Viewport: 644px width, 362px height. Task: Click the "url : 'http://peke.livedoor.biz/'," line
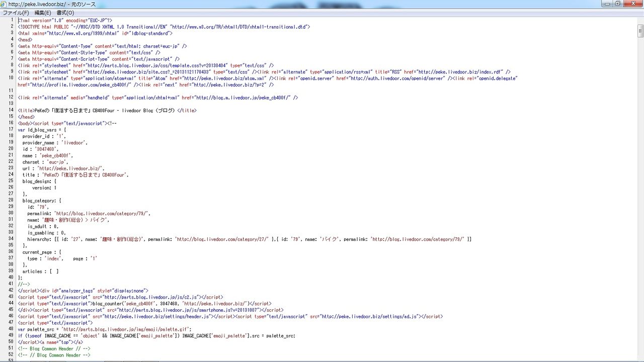click(64, 168)
